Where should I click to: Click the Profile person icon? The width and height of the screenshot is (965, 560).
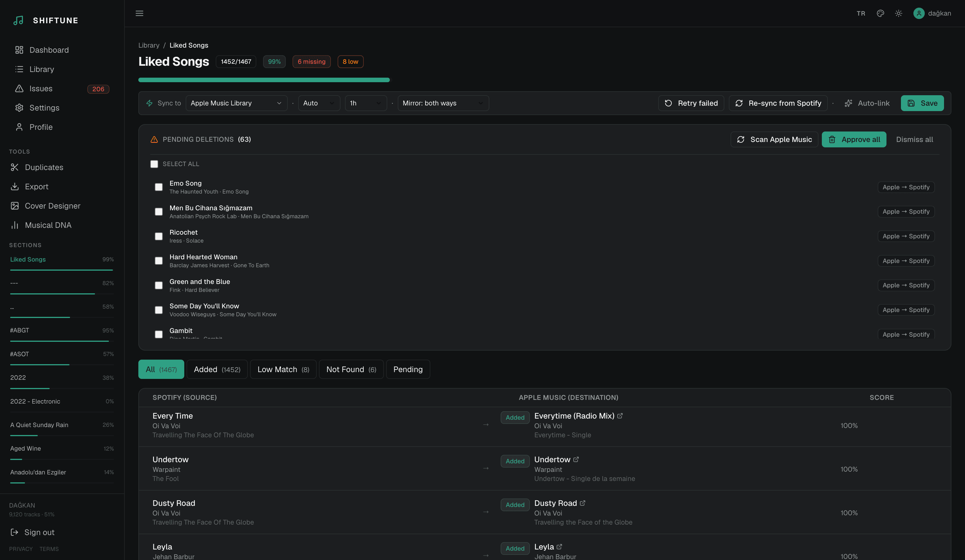pyautogui.click(x=19, y=127)
